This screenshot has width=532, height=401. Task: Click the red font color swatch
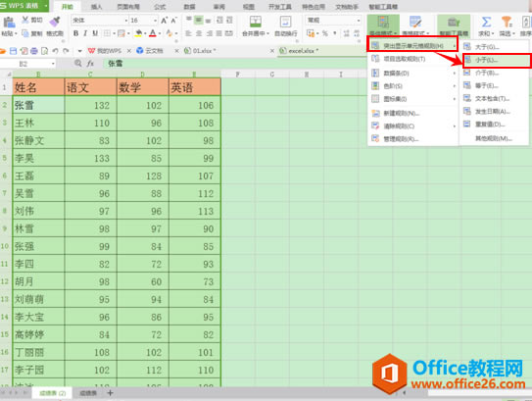[x=153, y=33]
